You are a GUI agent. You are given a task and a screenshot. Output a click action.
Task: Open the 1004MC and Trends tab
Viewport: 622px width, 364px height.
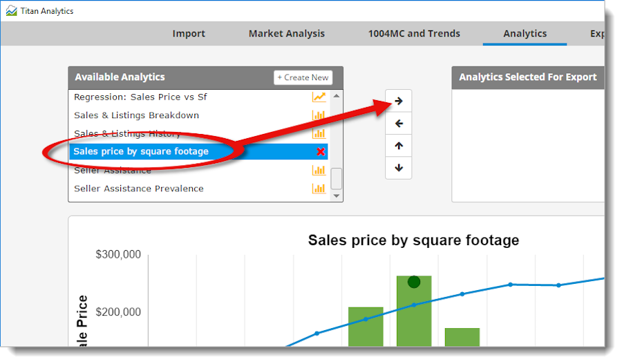click(x=414, y=34)
